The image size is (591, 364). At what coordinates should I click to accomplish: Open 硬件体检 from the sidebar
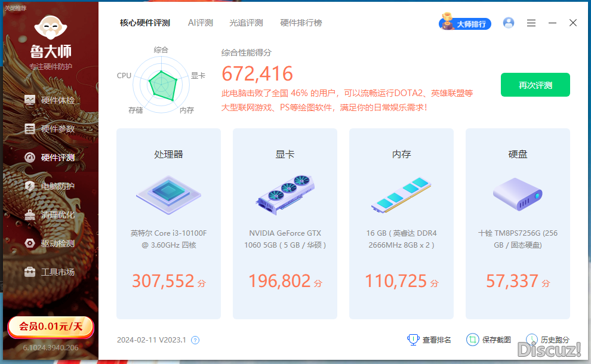point(50,100)
